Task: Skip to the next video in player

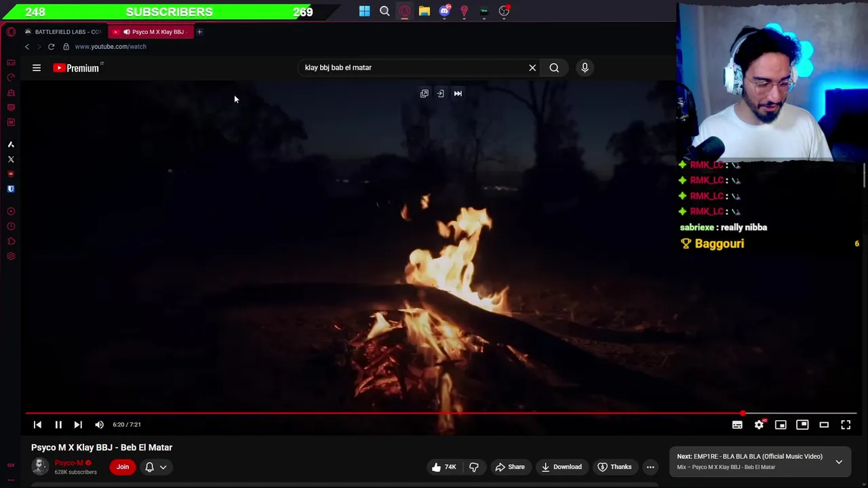Action: click(78, 425)
